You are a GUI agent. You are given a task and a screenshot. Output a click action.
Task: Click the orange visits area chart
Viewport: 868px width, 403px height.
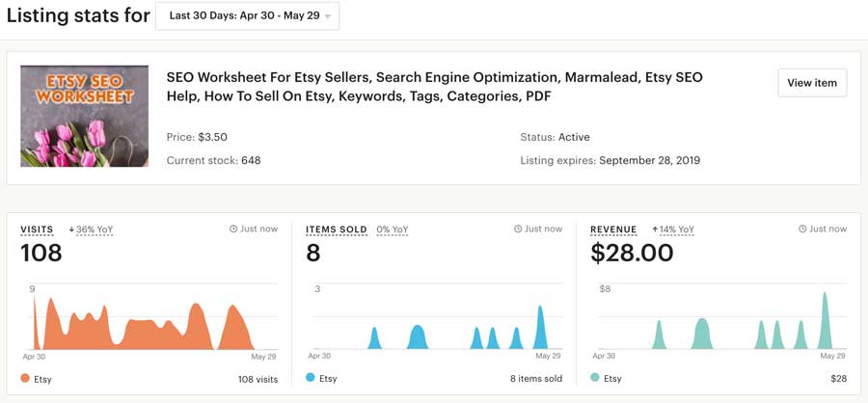tap(144, 323)
